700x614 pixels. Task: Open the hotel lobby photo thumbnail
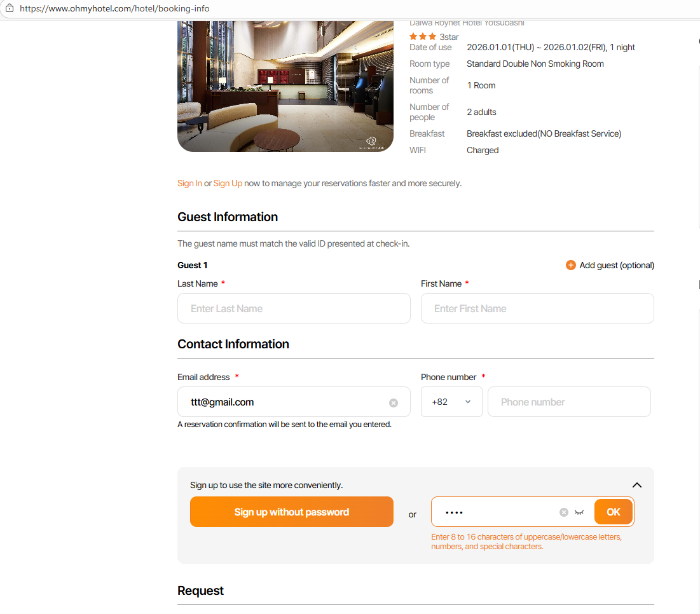coord(285,86)
